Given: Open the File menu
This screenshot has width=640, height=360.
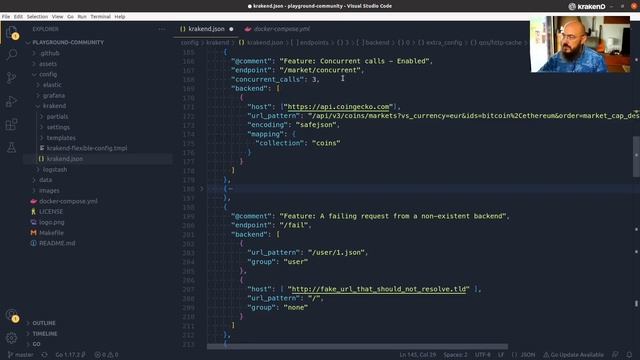Looking at the screenshot, I should tap(6, 17).
